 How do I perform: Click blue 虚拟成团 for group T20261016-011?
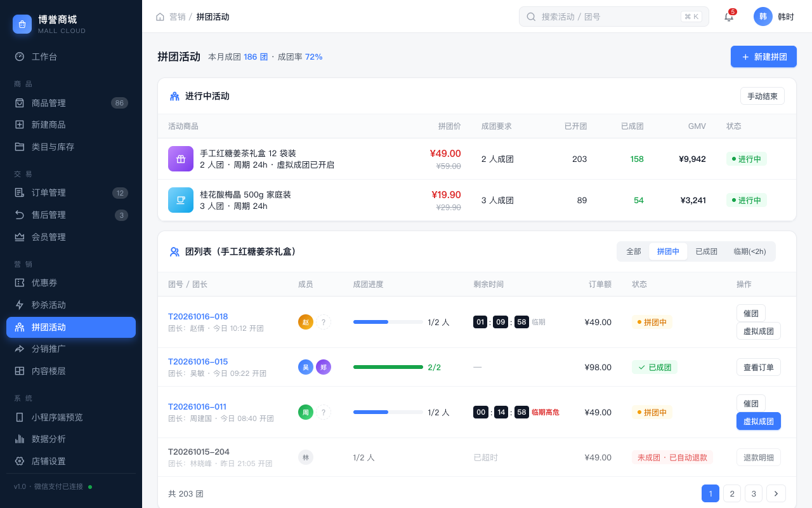(759, 421)
